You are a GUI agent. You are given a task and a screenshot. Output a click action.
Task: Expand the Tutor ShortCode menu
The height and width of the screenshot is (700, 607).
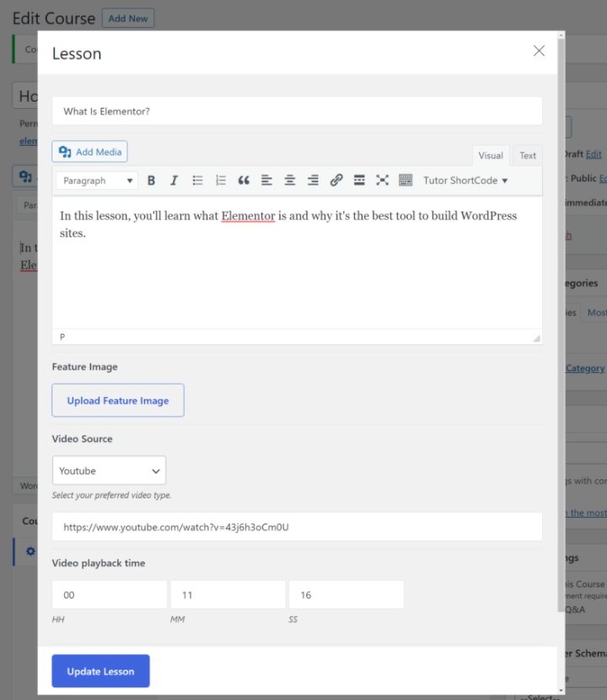[465, 180]
